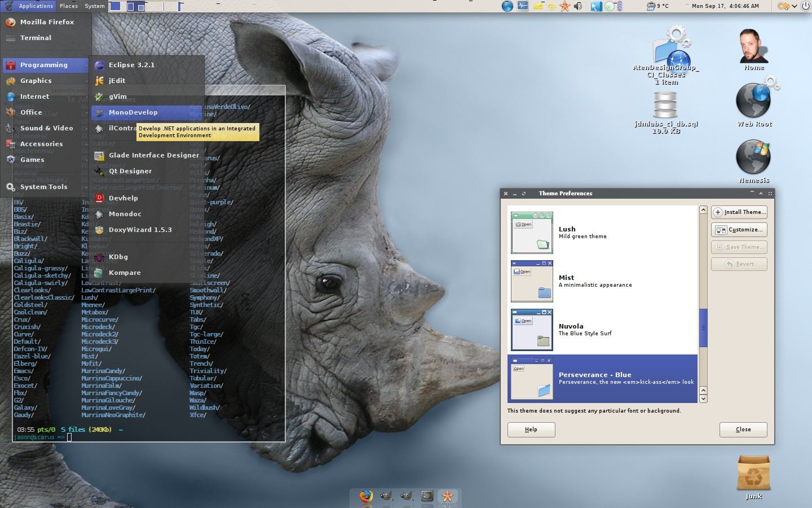812x508 pixels.
Task: Click the Help button in Theme Preferences
Action: point(531,430)
